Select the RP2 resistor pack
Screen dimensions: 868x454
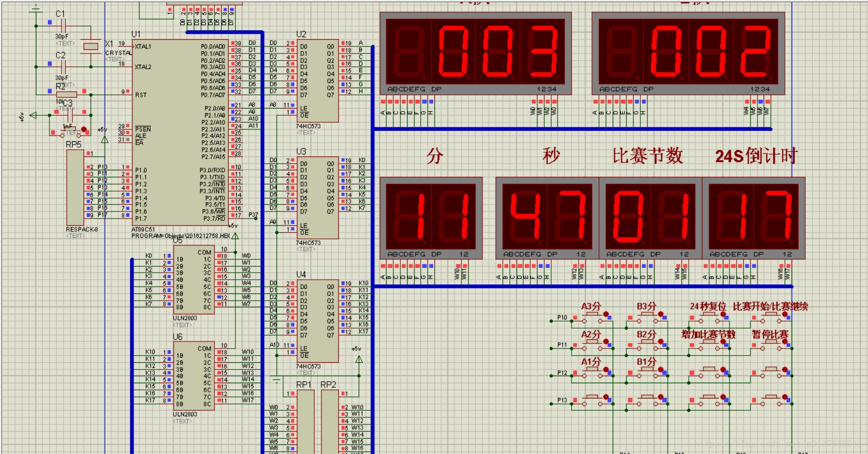330,421
